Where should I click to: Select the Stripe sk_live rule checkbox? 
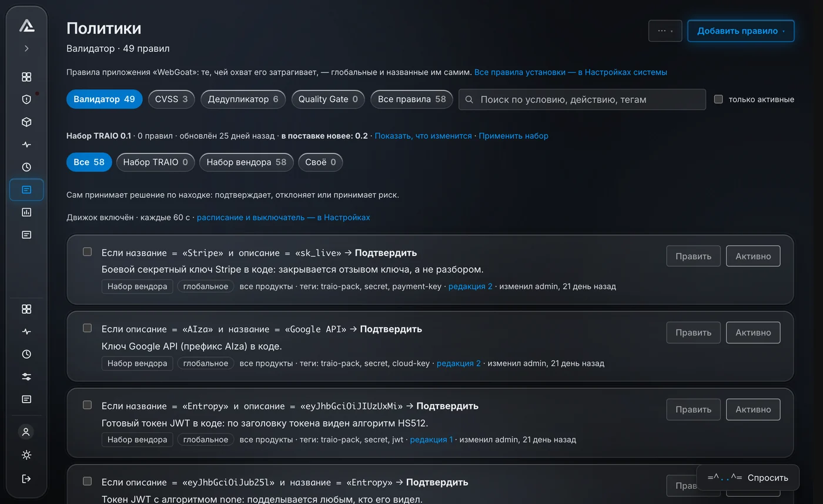point(87,251)
